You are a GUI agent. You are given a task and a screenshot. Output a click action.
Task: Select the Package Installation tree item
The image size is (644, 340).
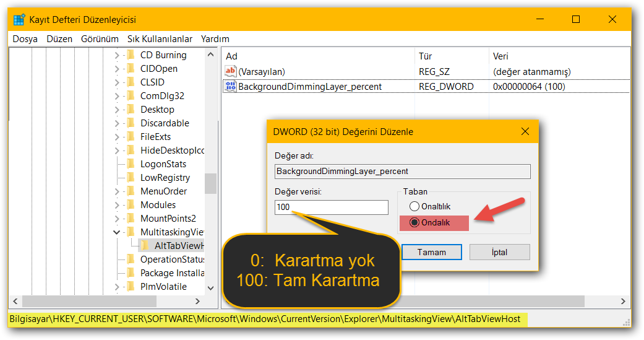point(172,273)
